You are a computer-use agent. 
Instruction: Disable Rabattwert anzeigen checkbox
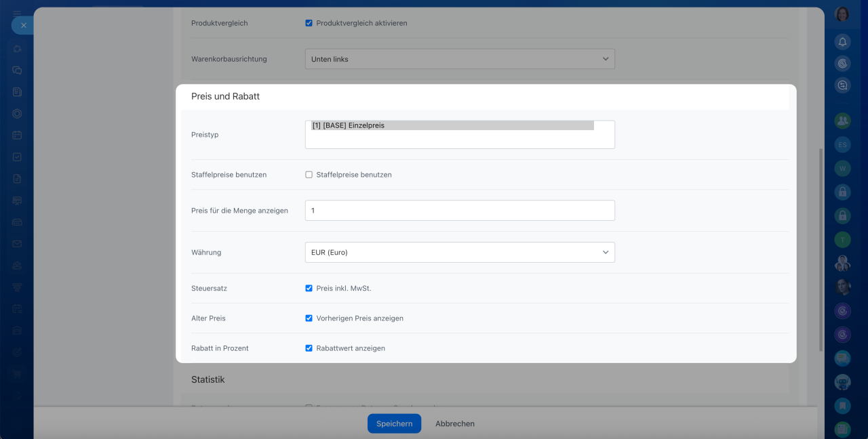click(309, 348)
